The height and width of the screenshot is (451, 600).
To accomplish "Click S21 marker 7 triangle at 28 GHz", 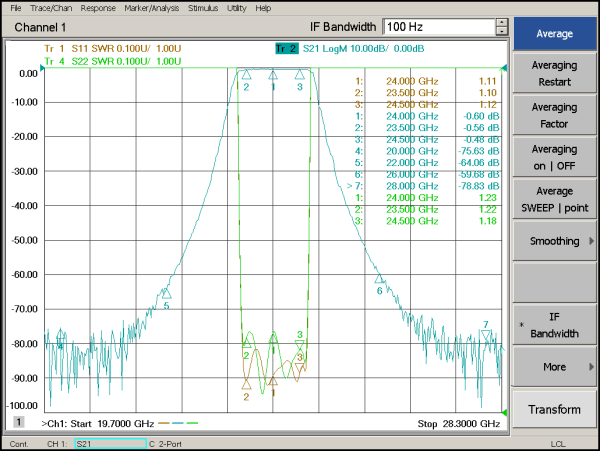I will pyautogui.click(x=486, y=336).
